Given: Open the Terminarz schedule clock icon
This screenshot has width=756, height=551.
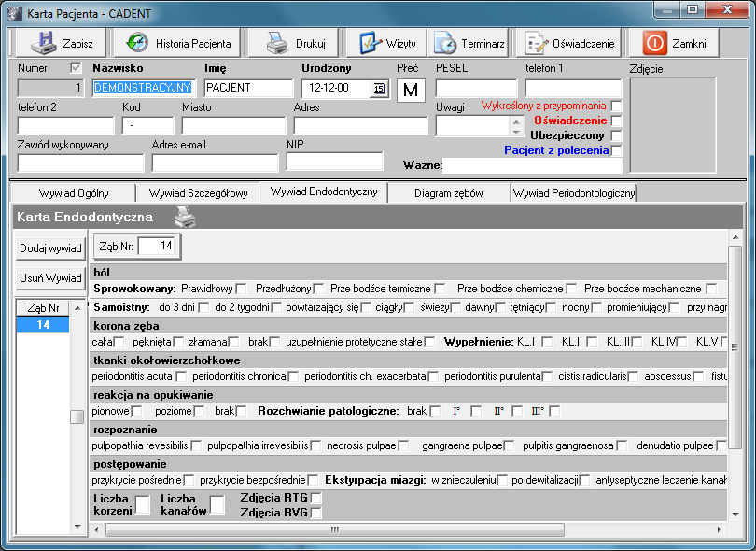Looking at the screenshot, I should point(445,43).
